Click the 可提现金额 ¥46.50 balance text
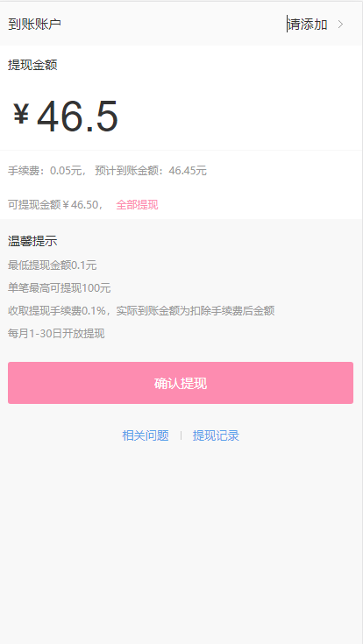Screen dimensions: 363x644 55,204
